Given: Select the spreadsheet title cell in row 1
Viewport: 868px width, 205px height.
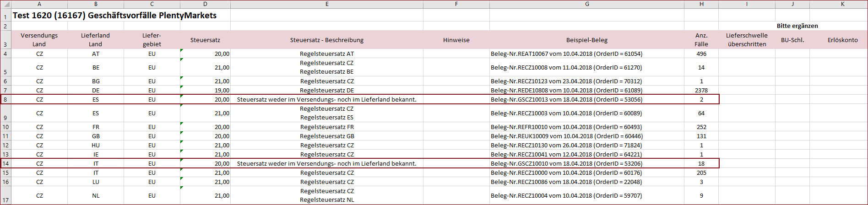Looking at the screenshot, I should pos(114,16).
